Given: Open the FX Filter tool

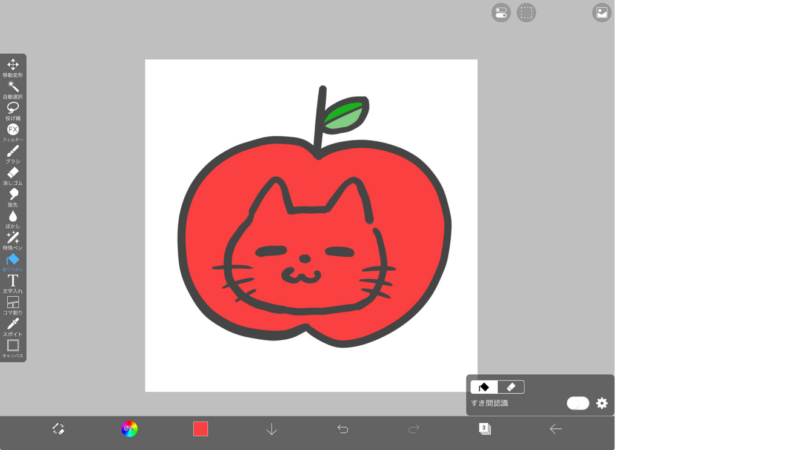Looking at the screenshot, I should tap(13, 130).
